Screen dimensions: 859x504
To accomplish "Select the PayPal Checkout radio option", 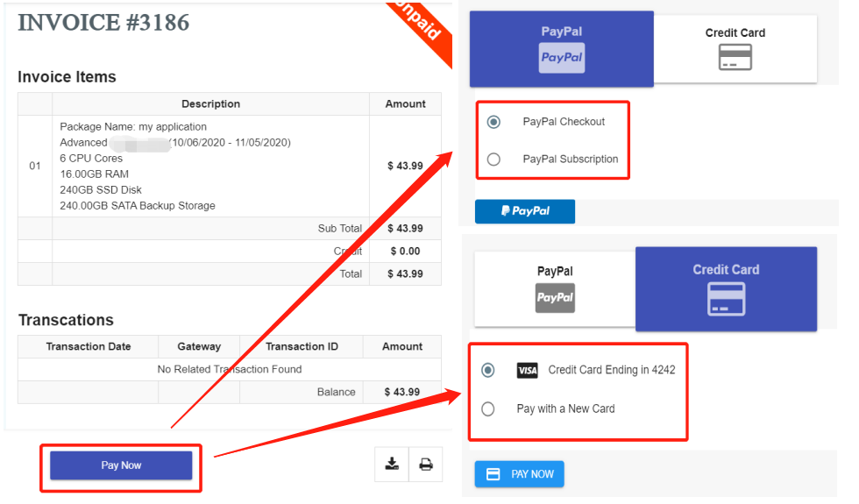I will 493,122.
